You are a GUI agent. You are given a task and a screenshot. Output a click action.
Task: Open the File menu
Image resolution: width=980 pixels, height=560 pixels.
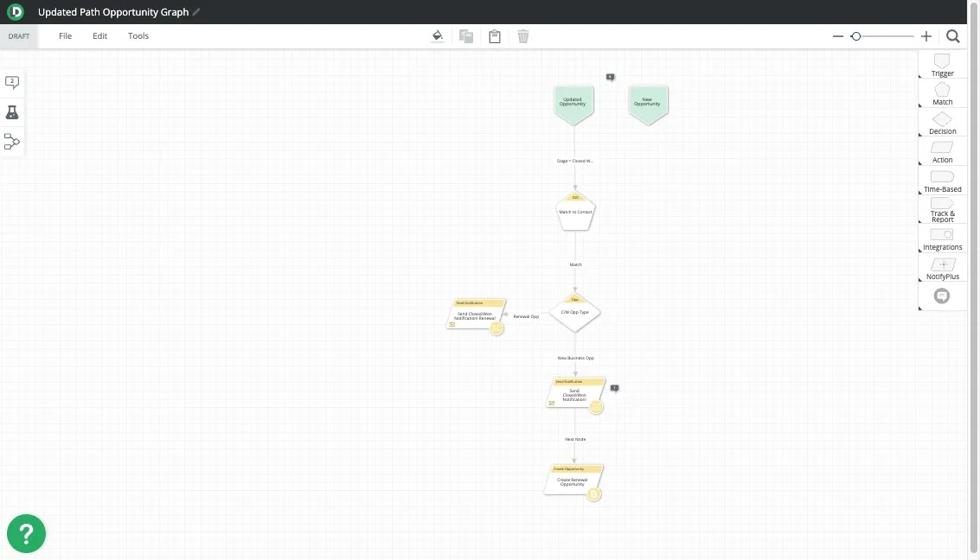(x=65, y=36)
